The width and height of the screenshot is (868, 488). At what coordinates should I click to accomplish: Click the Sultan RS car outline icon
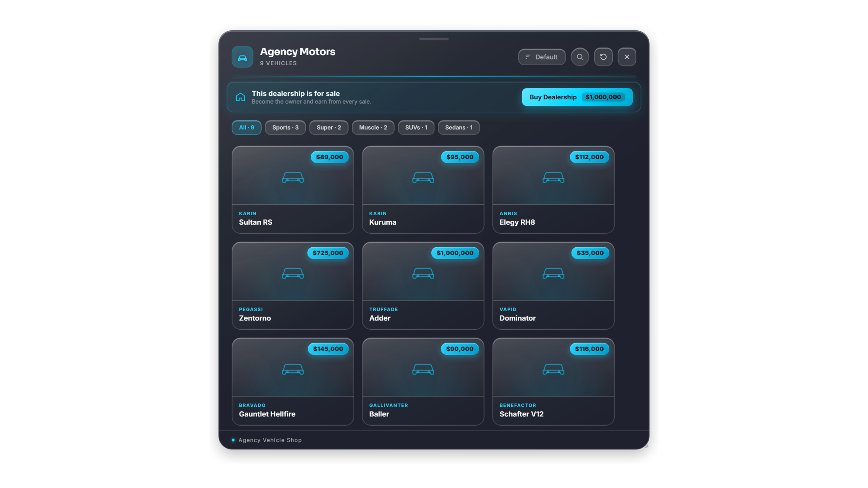click(293, 177)
